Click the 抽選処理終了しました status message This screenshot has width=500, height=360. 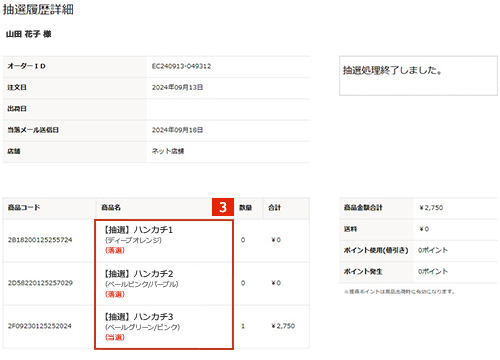pos(393,70)
